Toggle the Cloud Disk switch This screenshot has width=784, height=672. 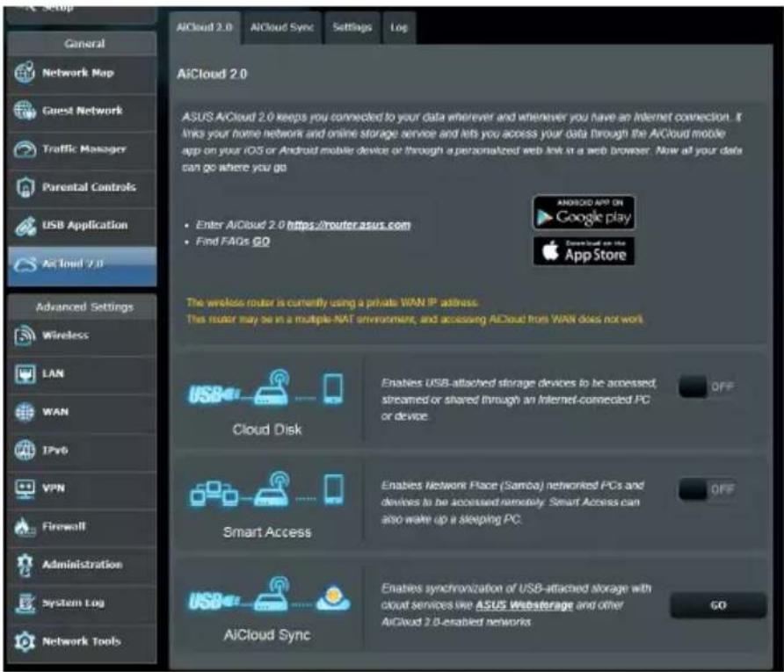point(707,387)
